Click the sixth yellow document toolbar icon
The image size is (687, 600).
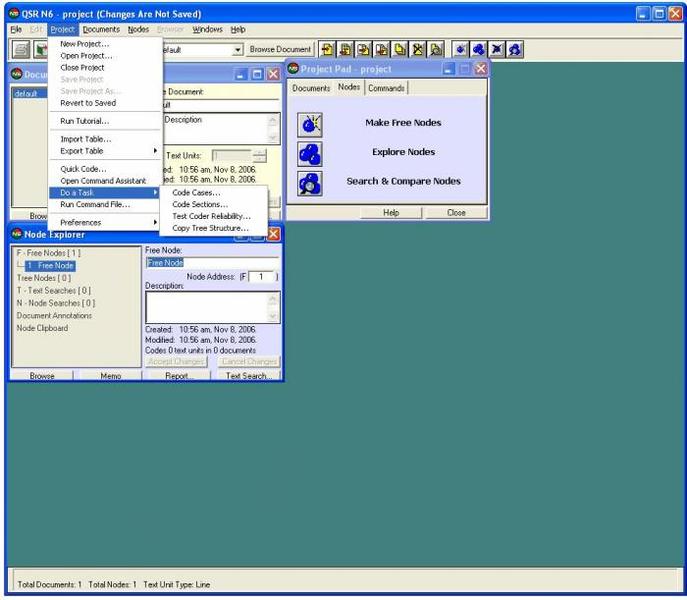pos(418,50)
